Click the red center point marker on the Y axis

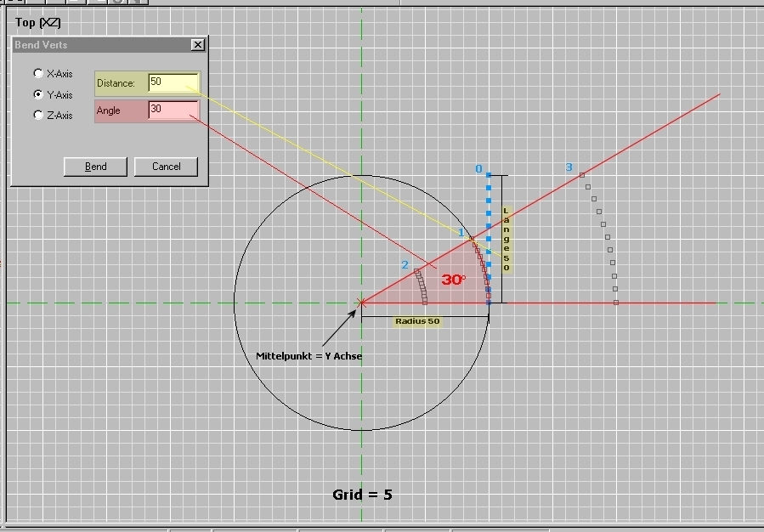coord(362,302)
